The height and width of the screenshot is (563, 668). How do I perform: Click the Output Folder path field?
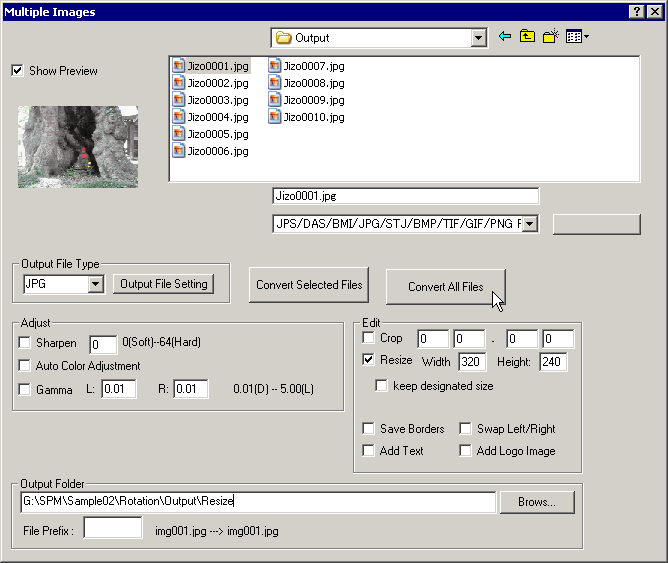pyautogui.click(x=258, y=502)
